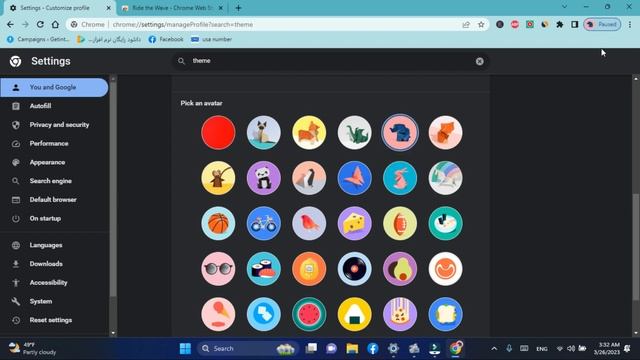640x360 pixels.
Task: Pick the pink origami rabbit avatar
Action: [400, 178]
